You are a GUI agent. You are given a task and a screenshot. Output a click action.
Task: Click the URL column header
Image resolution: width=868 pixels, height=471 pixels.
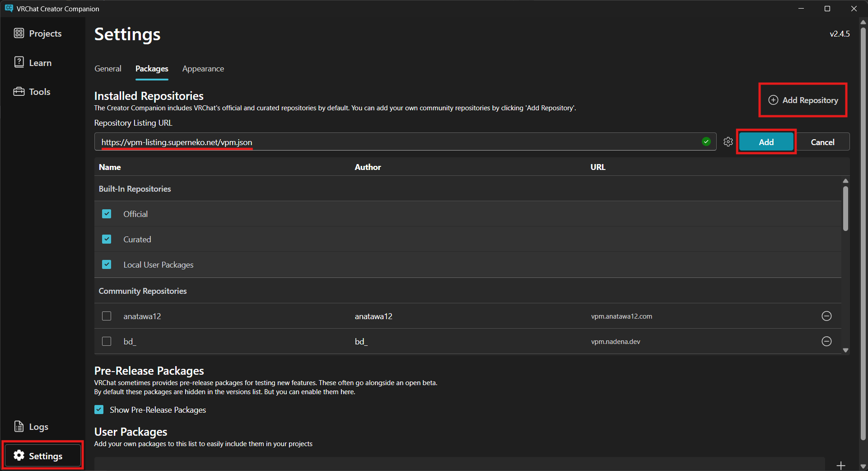598,167
